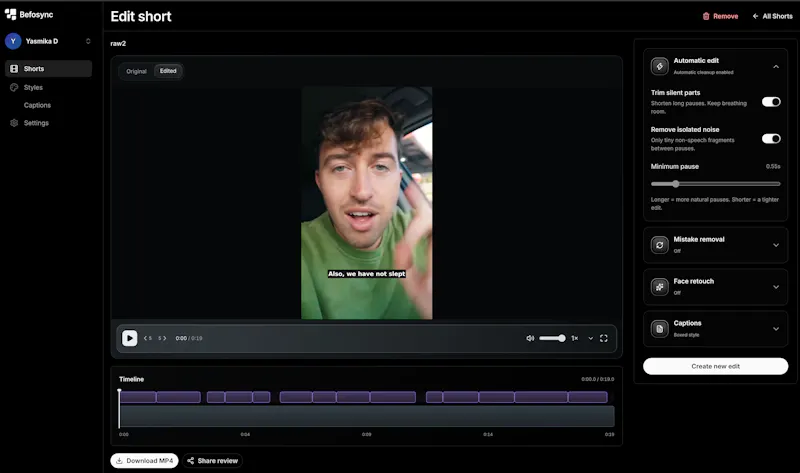Click the caption 'Also, we have not slept'

pyautogui.click(x=366, y=274)
